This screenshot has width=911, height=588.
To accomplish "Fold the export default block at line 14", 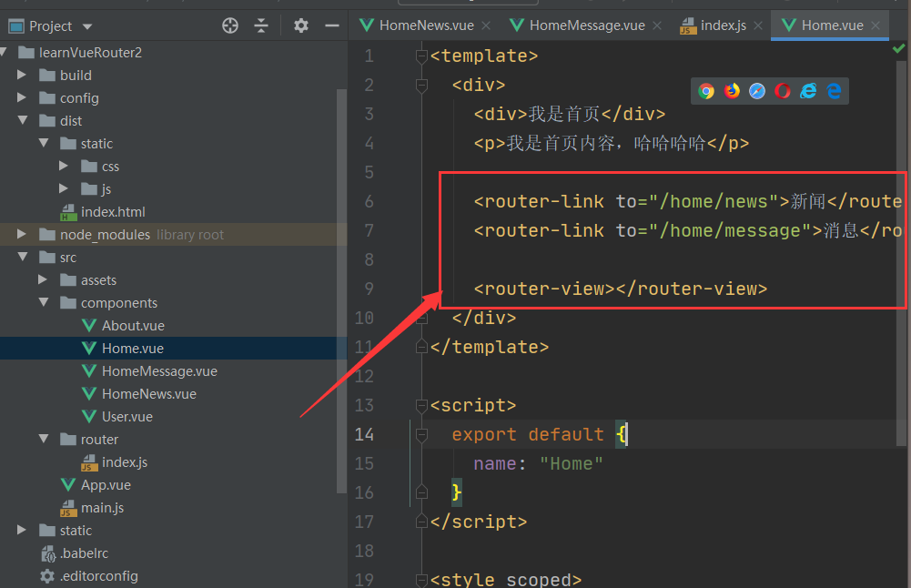I will [x=421, y=434].
